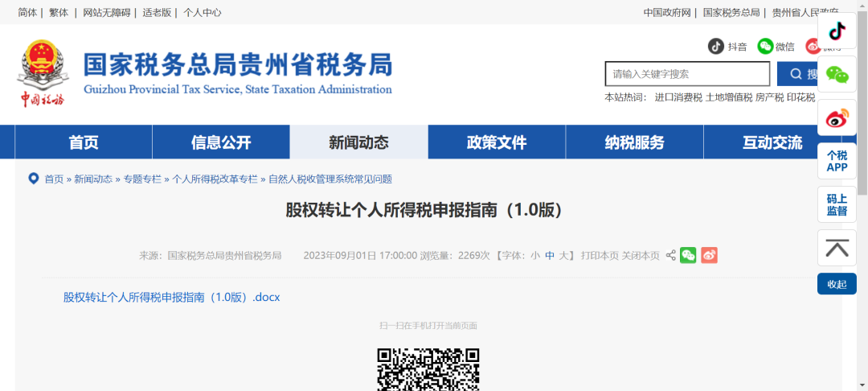This screenshot has width=868, height=391.
Task: Click 专题专栏 in the breadcrumb
Action: [x=142, y=179]
